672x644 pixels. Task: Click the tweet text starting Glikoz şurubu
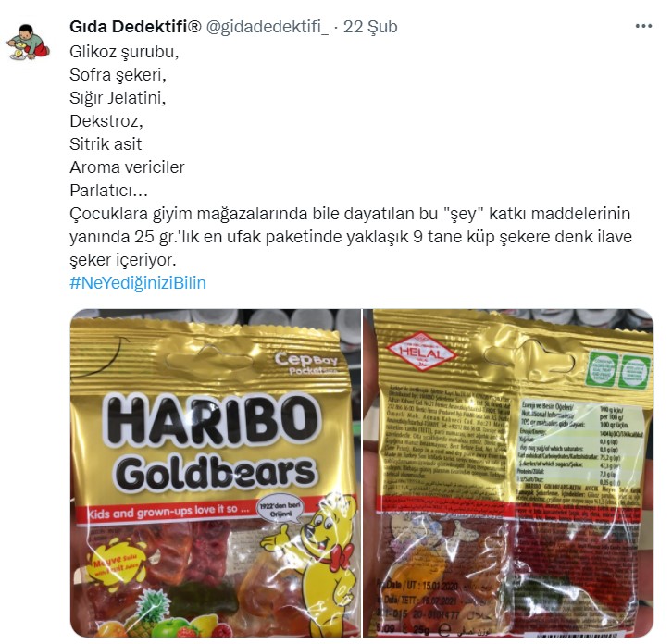click(351, 155)
